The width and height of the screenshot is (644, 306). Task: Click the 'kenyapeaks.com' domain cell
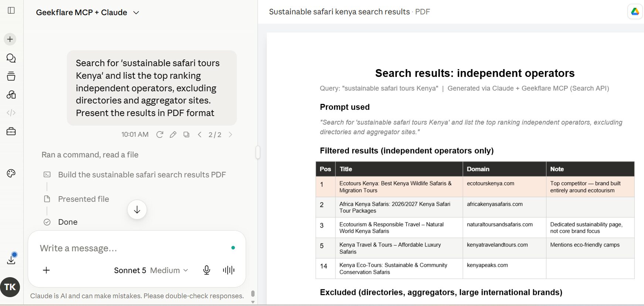click(504, 268)
